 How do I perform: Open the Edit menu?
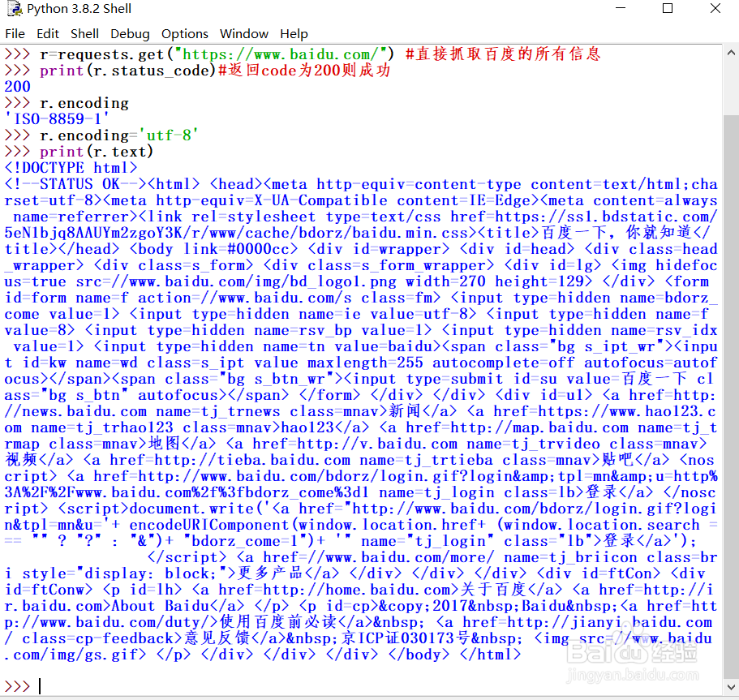(x=48, y=34)
